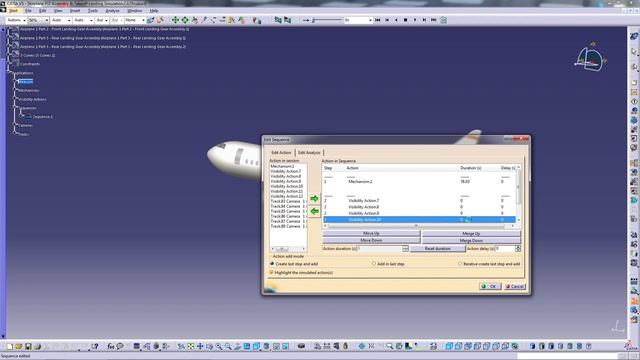
Task: Open the File menu
Action: click(28, 11)
